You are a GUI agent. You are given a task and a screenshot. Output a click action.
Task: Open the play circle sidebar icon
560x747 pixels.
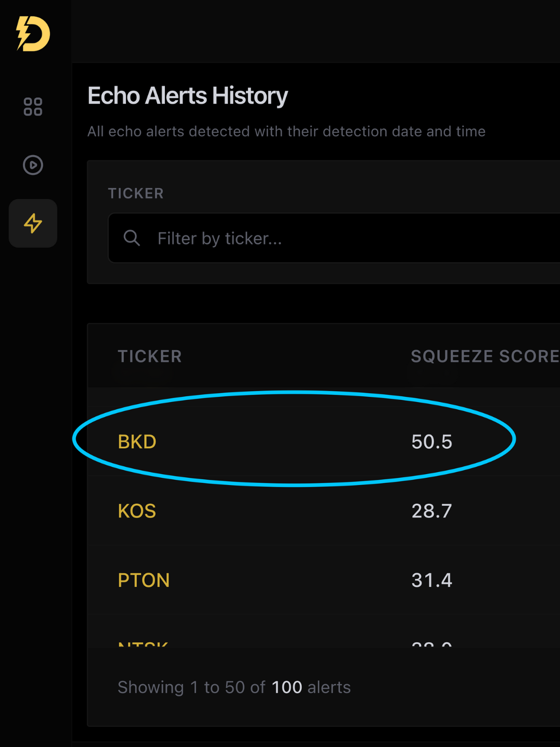click(x=33, y=165)
